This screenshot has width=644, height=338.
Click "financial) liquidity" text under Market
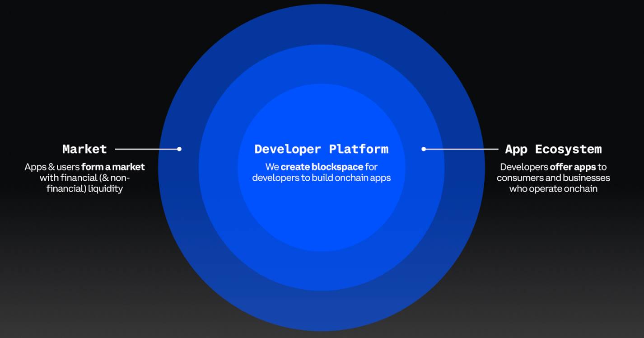[x=84, y=189]
